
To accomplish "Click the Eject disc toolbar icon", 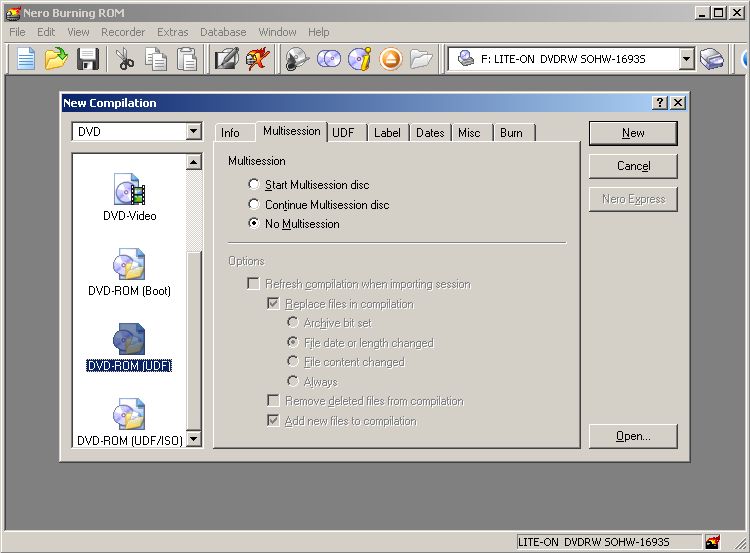I will click(390, 59).
